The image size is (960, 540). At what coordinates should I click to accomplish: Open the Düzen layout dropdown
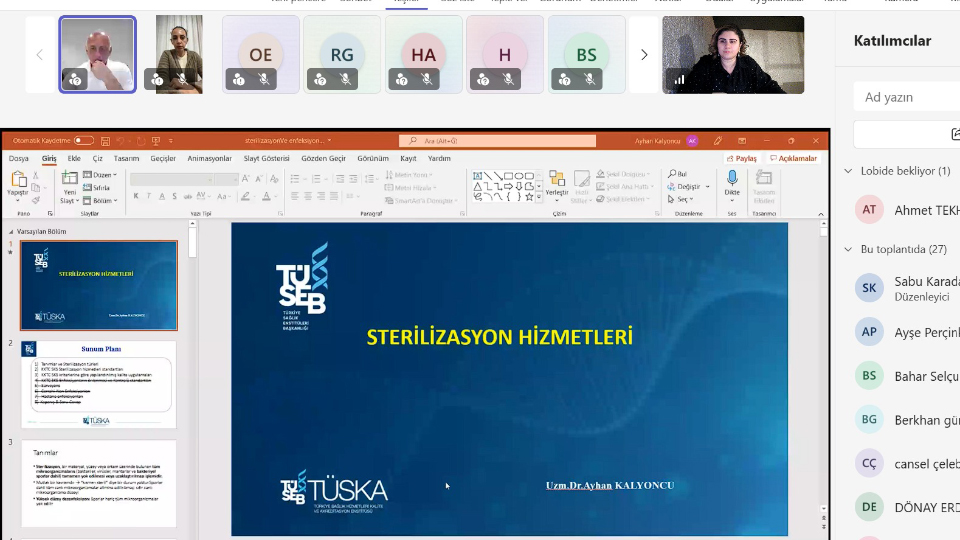pos(99,175)
